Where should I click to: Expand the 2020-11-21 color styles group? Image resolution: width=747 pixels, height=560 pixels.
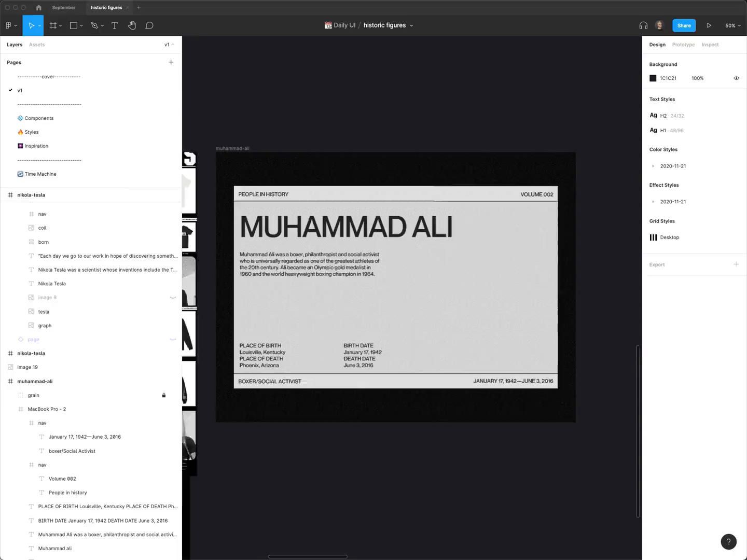[x=653, y=166]
